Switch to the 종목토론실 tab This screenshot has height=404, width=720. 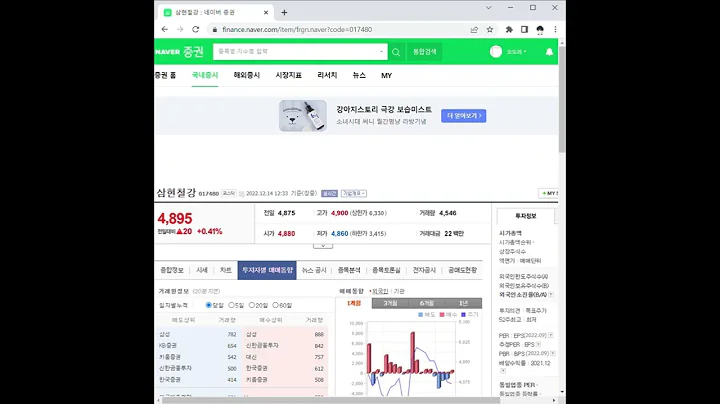pyautogui.click(x=386, y=270)
